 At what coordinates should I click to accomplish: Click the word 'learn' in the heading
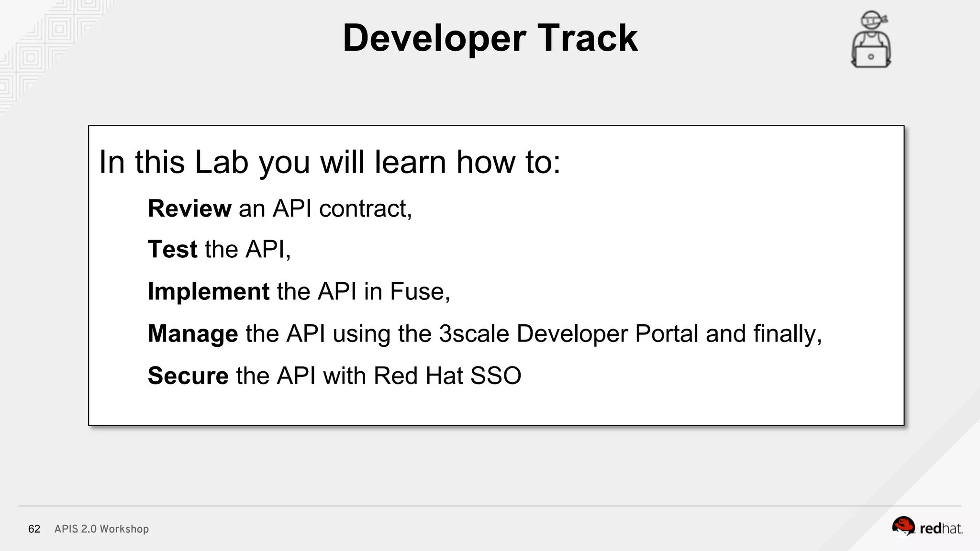pyautogui.click(x=411, y=162)
